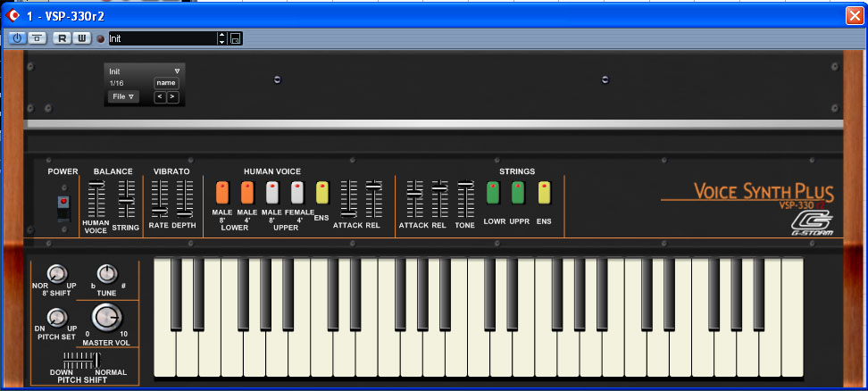Toggle the Male 8' upper white button
The height and width of the screenshot is (391, 868).
click(x=272, y=193)
